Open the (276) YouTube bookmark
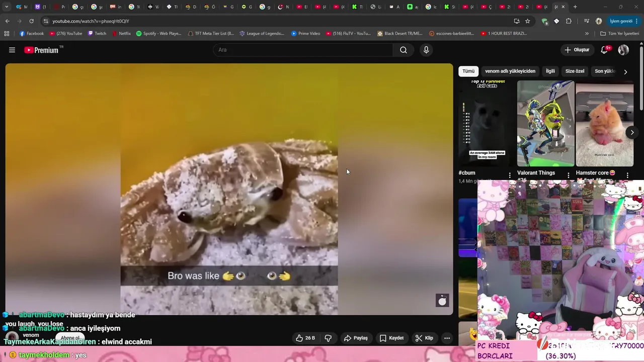Image resolution: width=644 pixels, height=362 pixels. (66, 34)
